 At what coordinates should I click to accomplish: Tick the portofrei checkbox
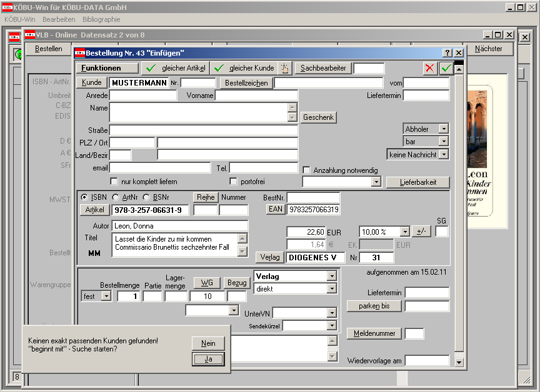(233, 181)
